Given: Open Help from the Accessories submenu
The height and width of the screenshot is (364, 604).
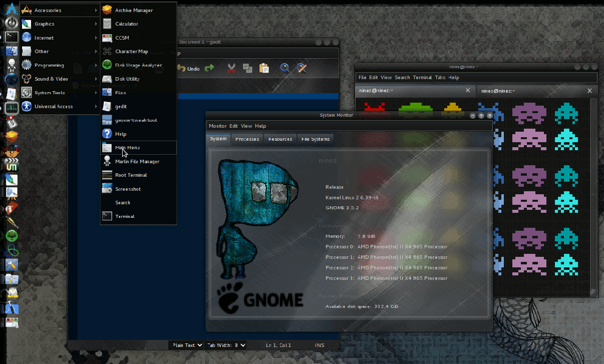Looking at the screenshot, I should 138,134.
